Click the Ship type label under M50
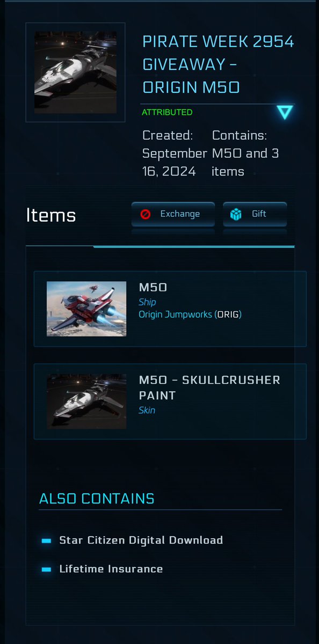Image resolution: width=319 pixels, height=644 pixels. click(147, 302)
